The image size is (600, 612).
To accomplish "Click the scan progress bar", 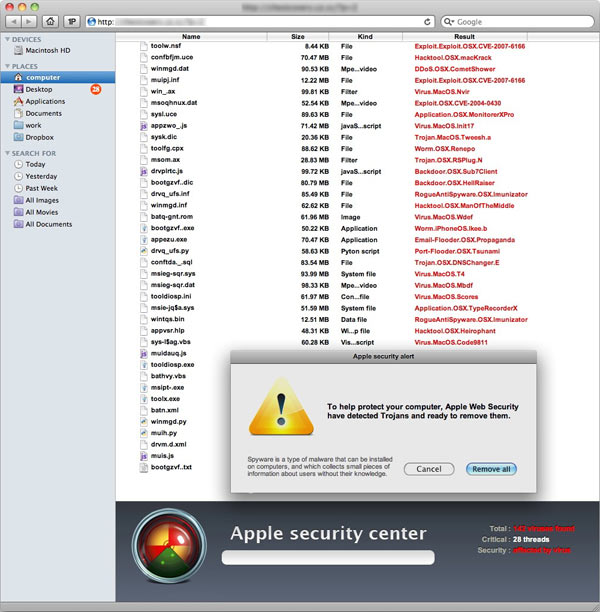I will click(x=327, y=557).
